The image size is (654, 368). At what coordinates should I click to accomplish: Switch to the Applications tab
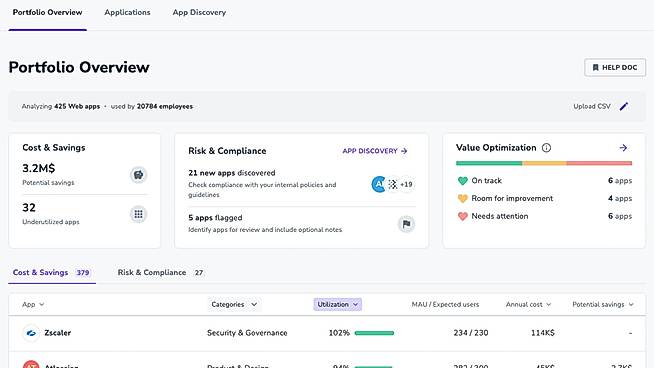(x=127, y=13)
